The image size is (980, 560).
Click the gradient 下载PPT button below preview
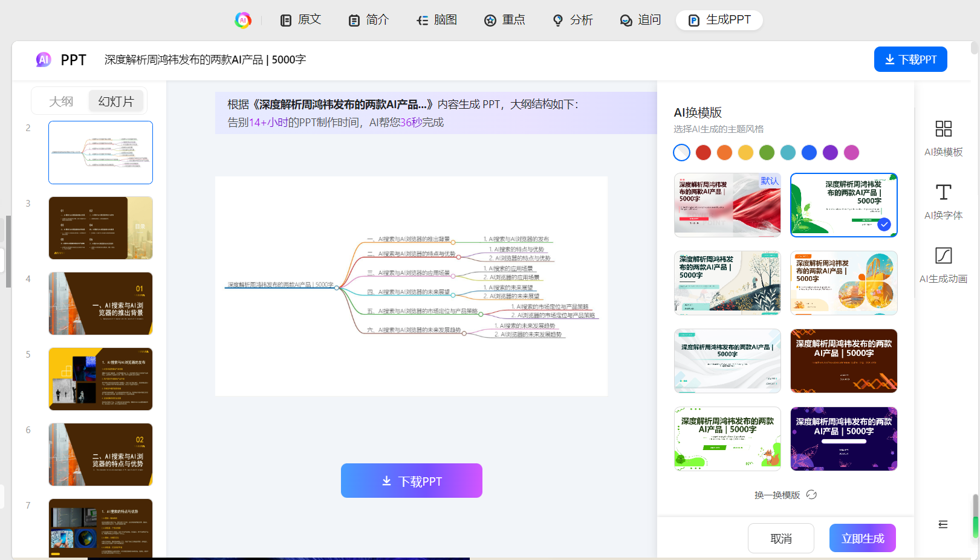412,481
